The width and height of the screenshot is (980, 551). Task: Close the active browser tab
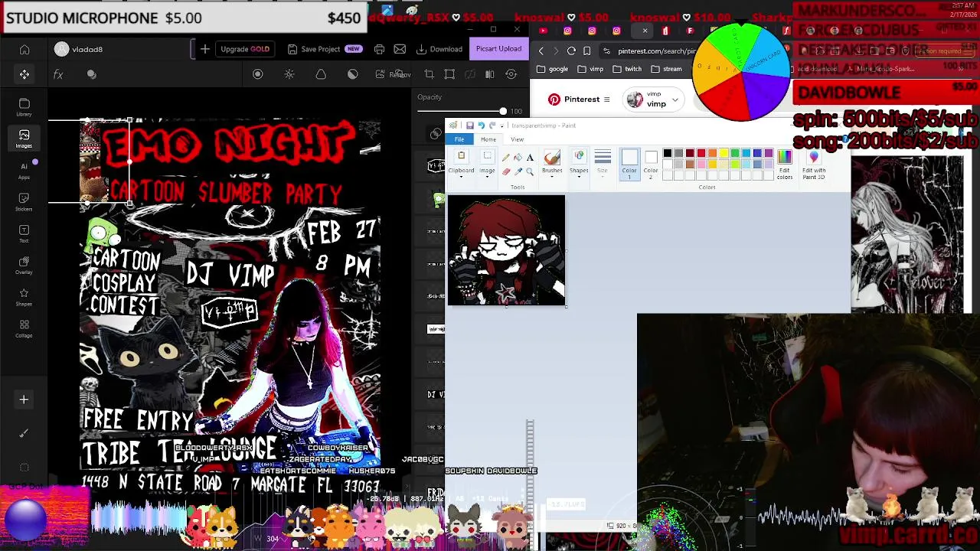tap(645, 31)
